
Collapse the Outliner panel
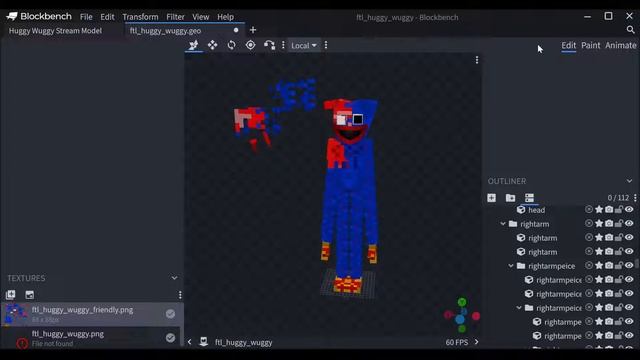pyautogui.click(x=629, y=181)
